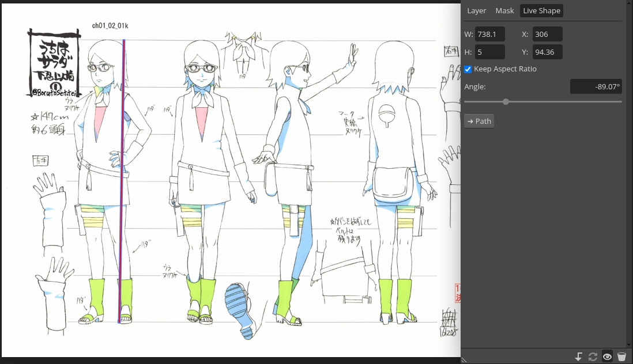Viewport: 633px width, 364px height.
Task: Switch to the Layer tab
Action: pos(476,11)
